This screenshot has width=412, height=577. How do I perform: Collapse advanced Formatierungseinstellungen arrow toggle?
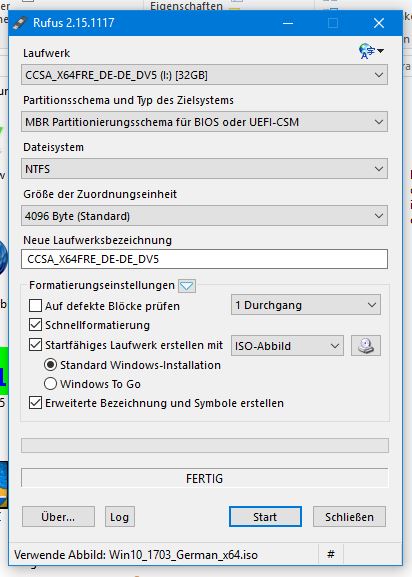coord(187,286)
